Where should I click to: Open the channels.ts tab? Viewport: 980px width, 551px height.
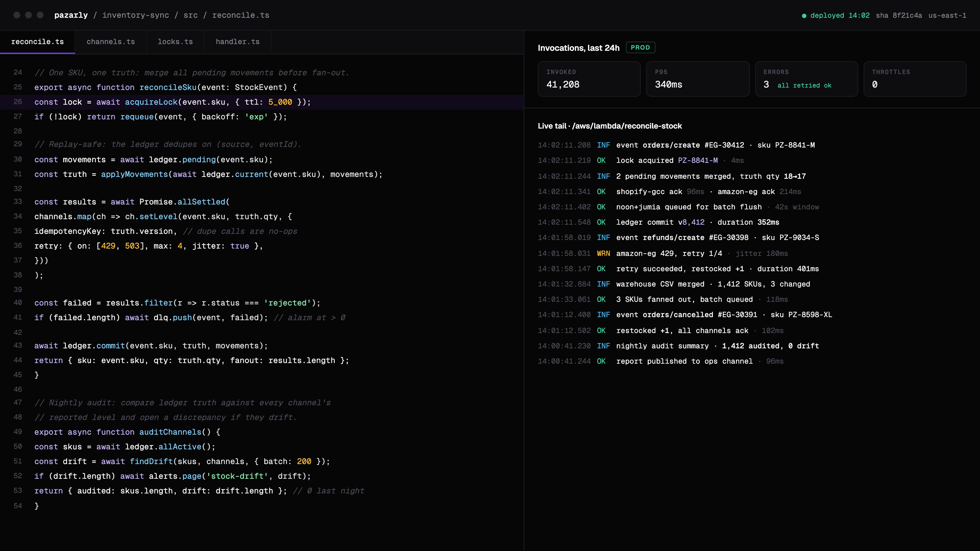tap(111, 42)
